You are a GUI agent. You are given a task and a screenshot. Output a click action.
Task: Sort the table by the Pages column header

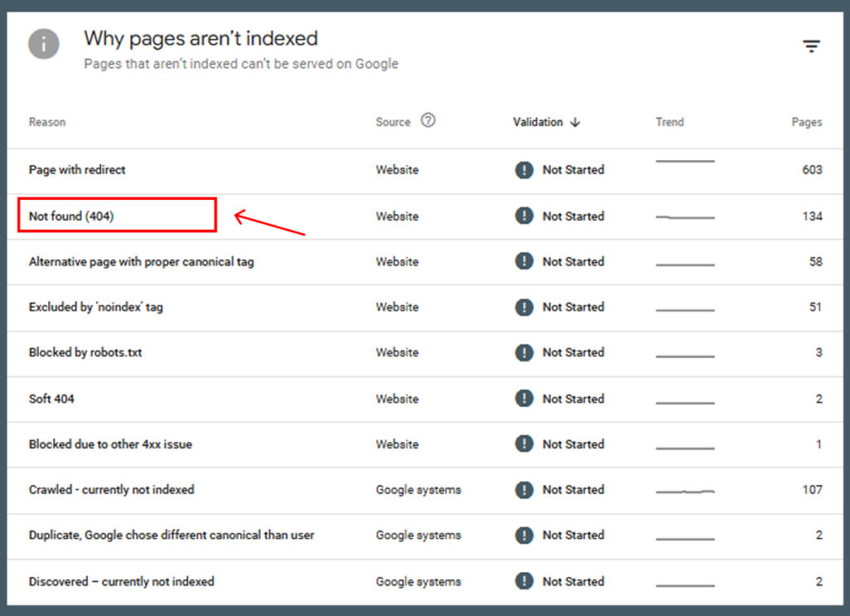pyautogui.click(x=806, y=122)
